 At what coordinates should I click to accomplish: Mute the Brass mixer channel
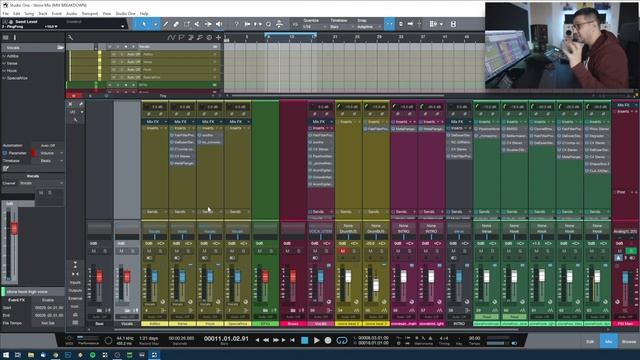click(287, 251)
